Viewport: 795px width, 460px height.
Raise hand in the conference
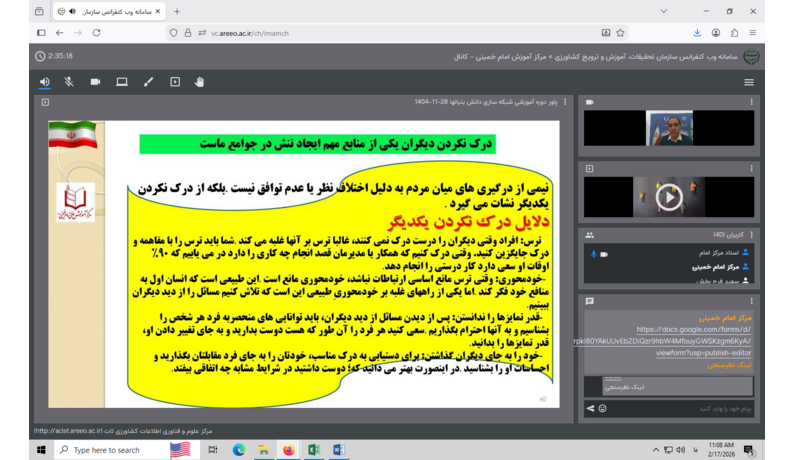[x=199, y=82]
